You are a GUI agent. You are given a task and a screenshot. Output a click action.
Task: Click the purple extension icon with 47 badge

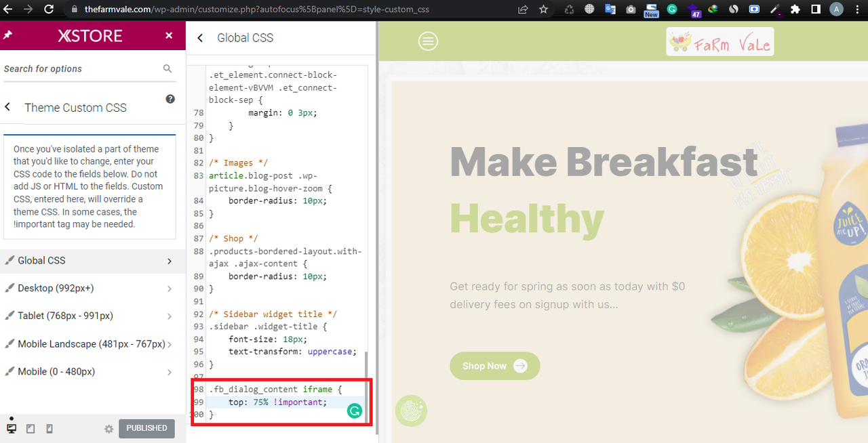click(x=694, y=10)
